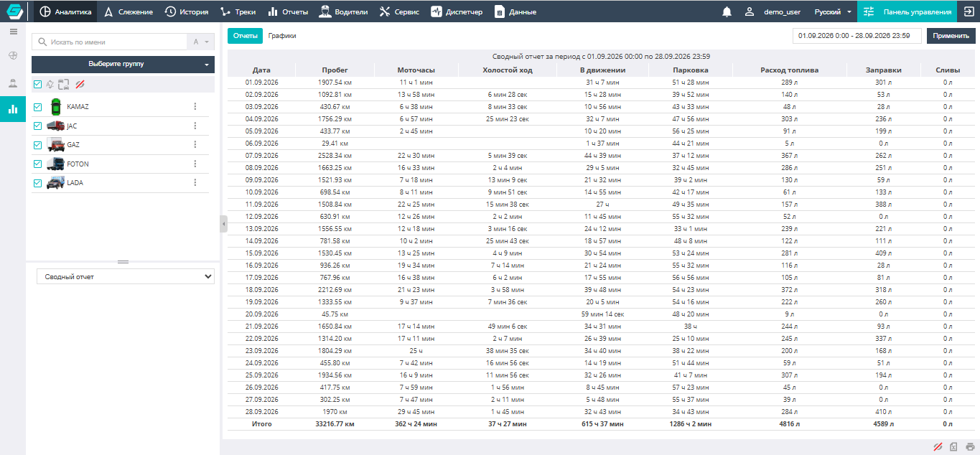Open the 'Русский' language dropdown

click(833, 11)
